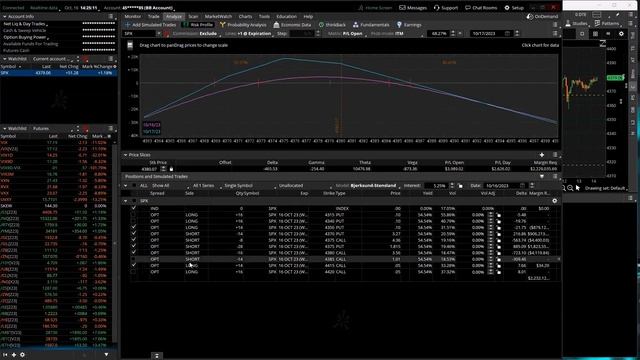Open Patterns in chart panel

click(x=607, y=24)
